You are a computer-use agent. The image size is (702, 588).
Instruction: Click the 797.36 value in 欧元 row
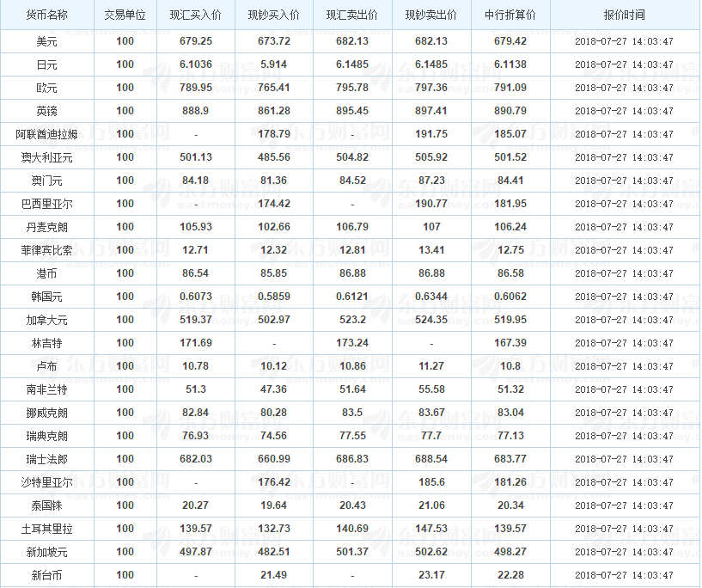click(x=431, y=88)
